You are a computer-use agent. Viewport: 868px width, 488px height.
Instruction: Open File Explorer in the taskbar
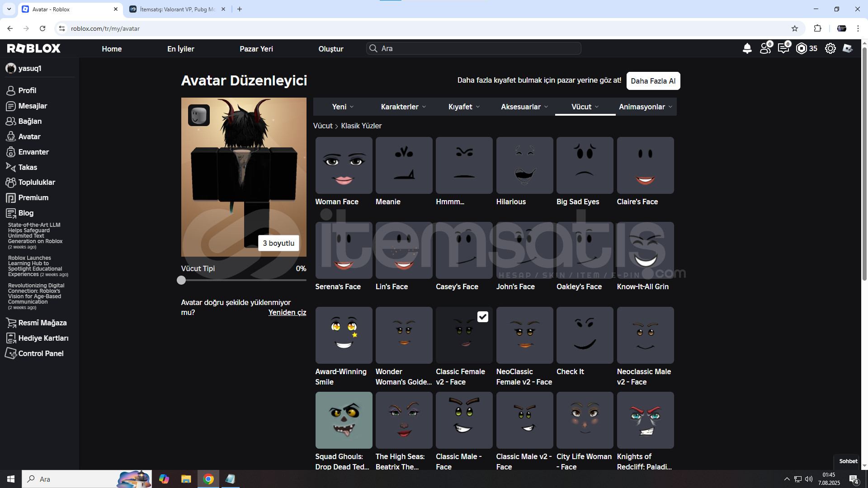[x=186, y=479]
